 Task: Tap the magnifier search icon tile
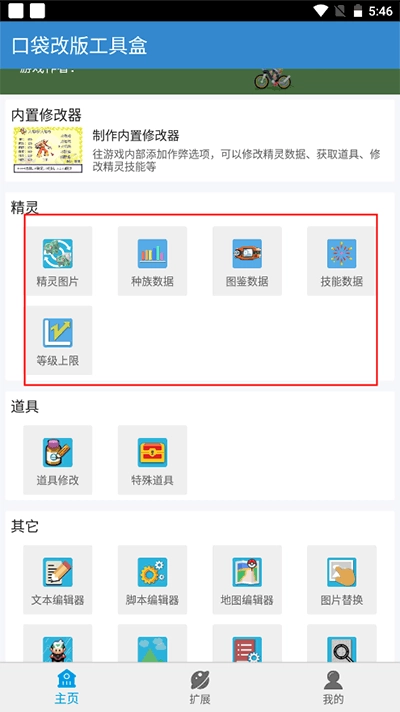(341, 644)
